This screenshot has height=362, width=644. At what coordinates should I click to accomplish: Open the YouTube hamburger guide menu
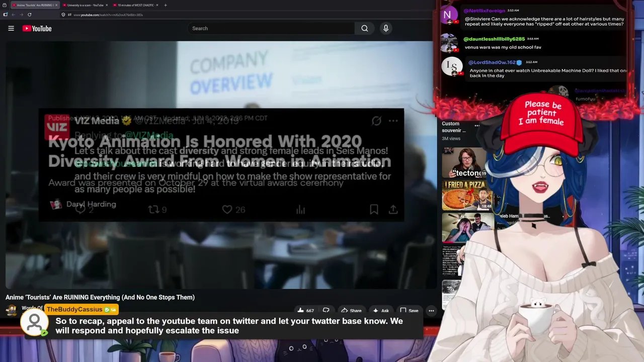point(11,28)
